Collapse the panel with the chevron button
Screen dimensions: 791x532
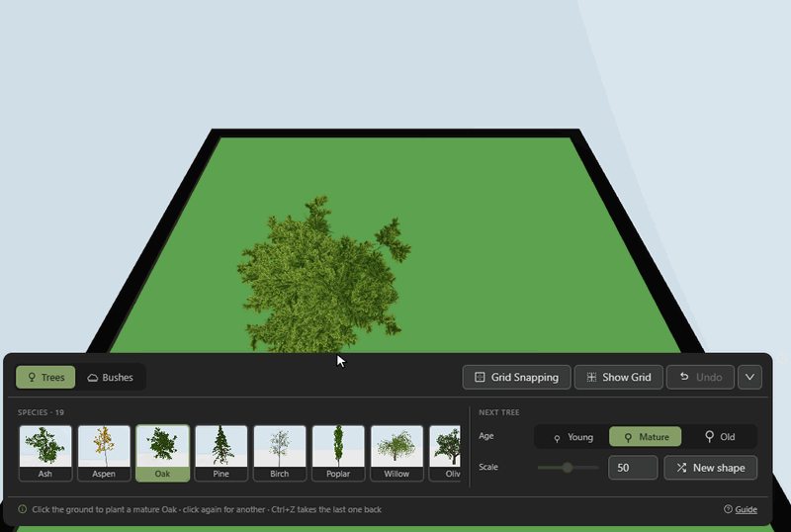click(x=749, y=377)
